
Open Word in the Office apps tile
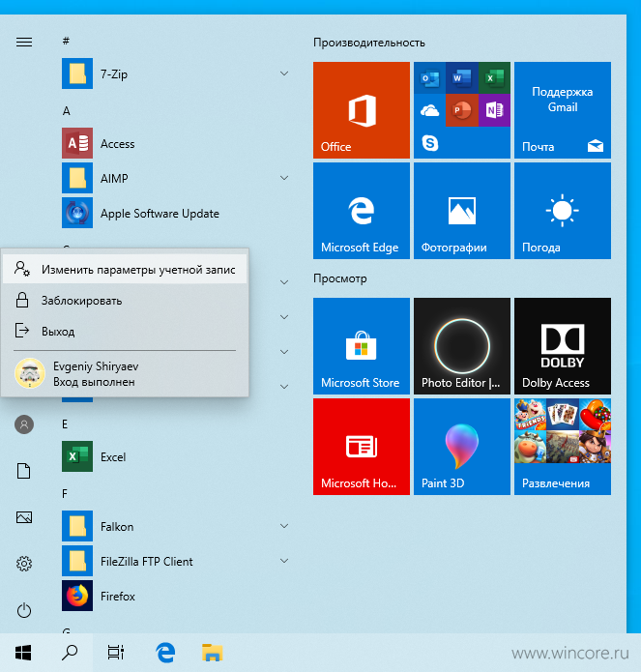pyautogui.click(x=462, y=78)
